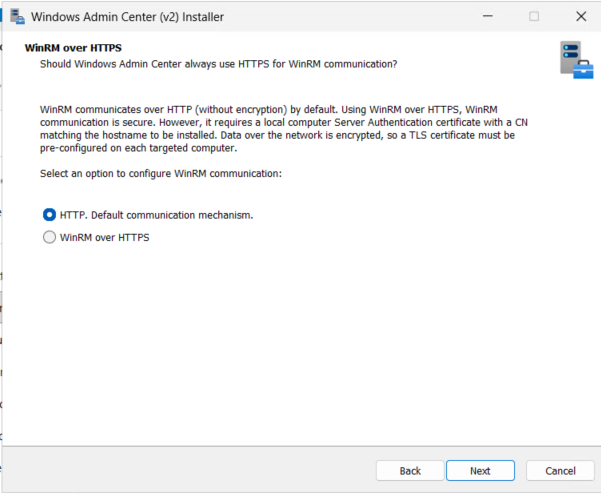Continue the installation with Next

tap(480, 470)
